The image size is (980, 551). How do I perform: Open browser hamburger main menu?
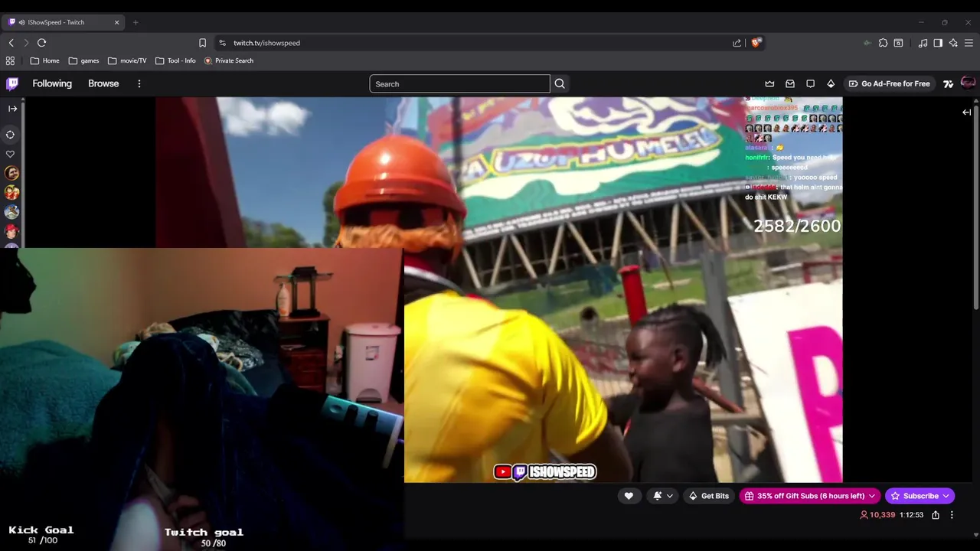(x=969, y=43)
